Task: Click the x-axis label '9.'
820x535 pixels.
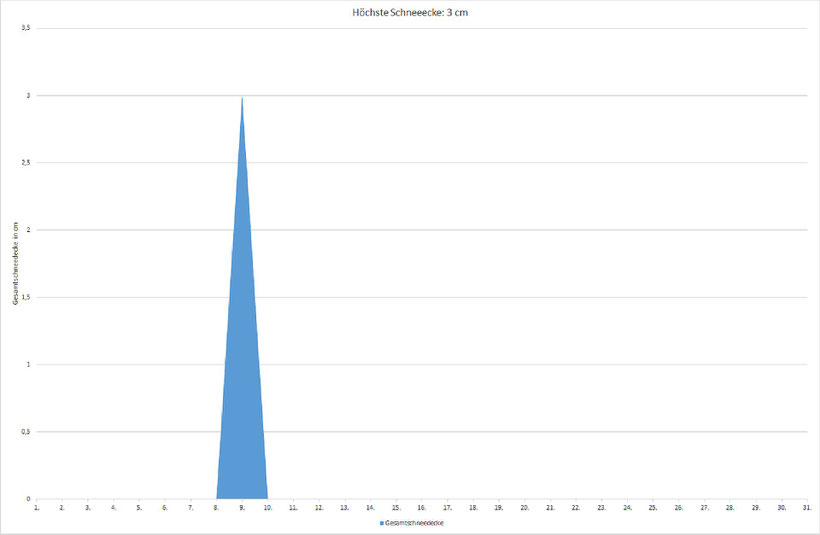Action: point(242,507)
